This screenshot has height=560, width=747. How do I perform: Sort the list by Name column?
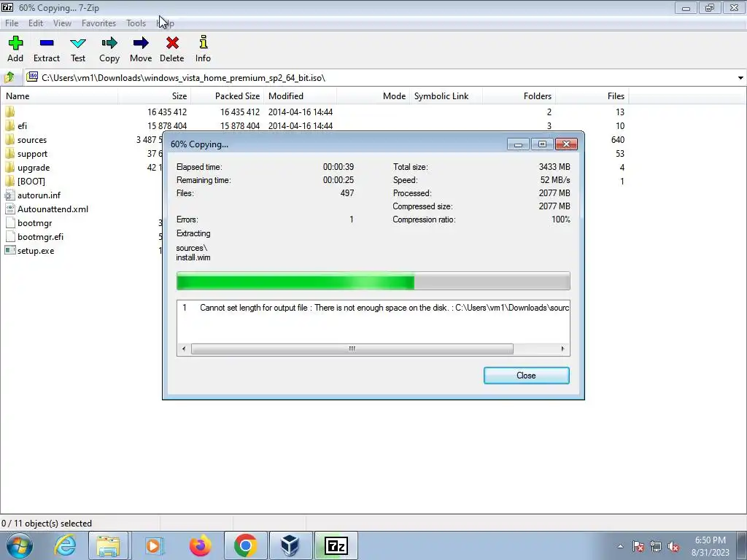(x=59, y=96)
